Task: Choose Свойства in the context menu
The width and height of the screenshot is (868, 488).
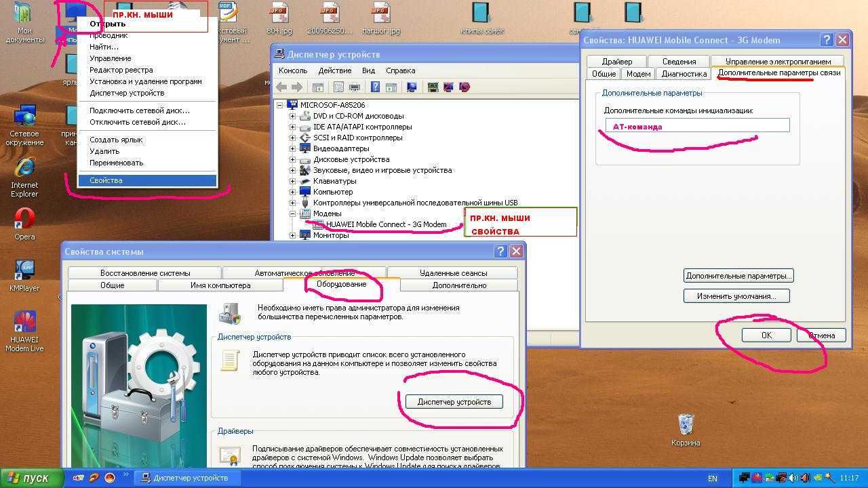Action: (147, 180)
